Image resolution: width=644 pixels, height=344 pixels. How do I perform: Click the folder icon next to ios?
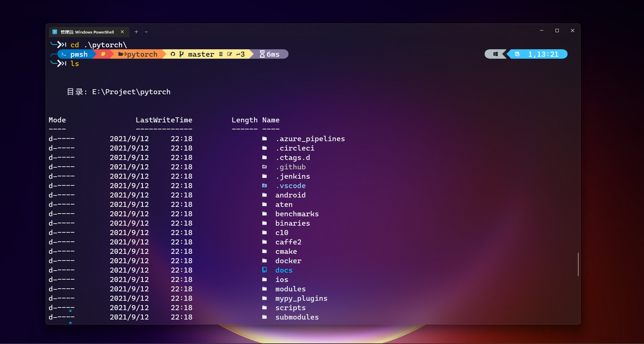coord(264,280)
